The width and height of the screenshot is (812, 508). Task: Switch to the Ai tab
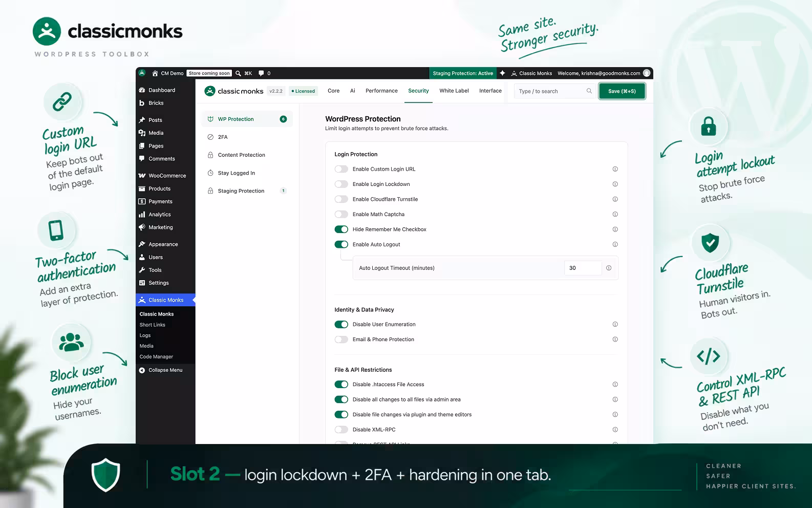352,91
